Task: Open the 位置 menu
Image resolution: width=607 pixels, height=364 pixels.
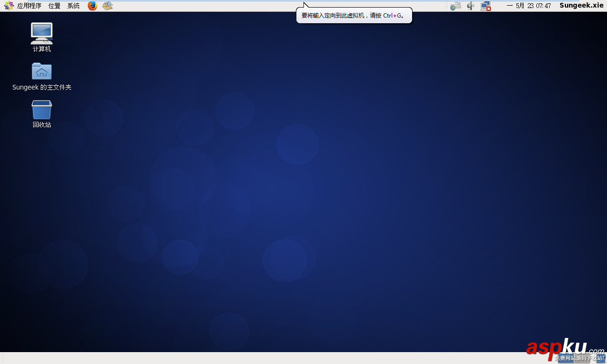Action: click(x=54, y=6)
